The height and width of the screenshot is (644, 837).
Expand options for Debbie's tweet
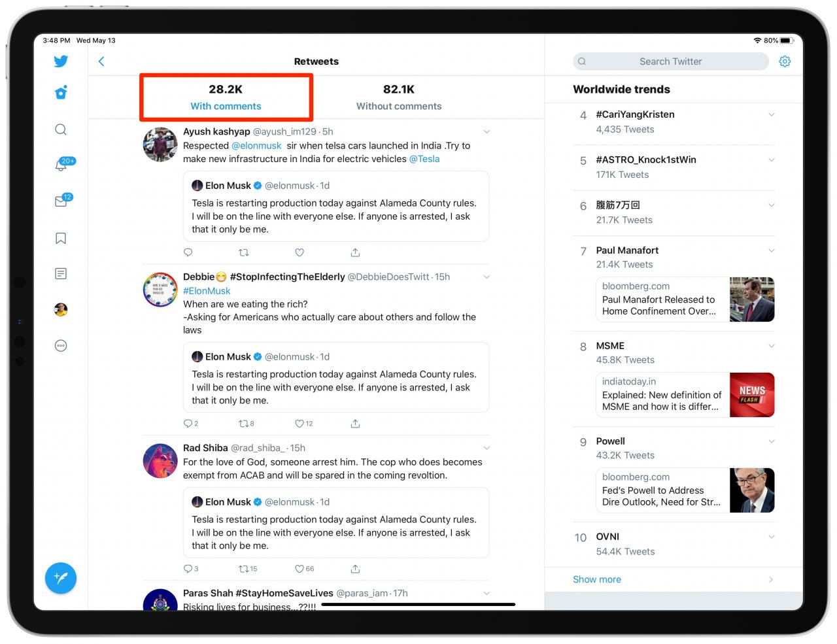(487, 277)
